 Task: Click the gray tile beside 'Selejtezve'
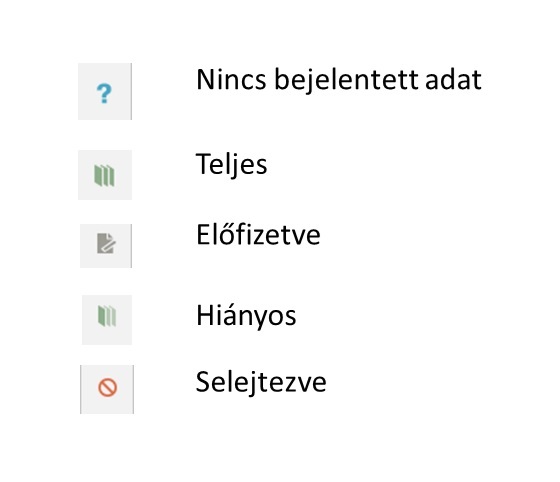(107, 389)
